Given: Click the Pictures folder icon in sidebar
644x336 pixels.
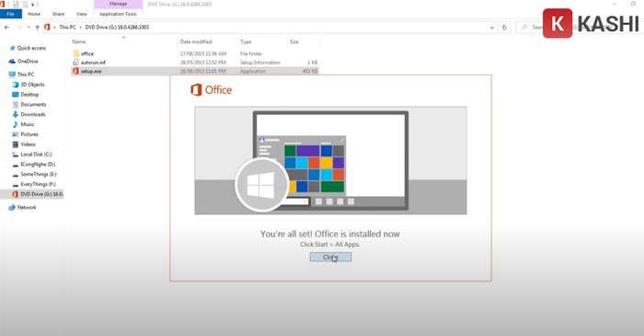Looking at the screenshot, I should tap(16, 134).
